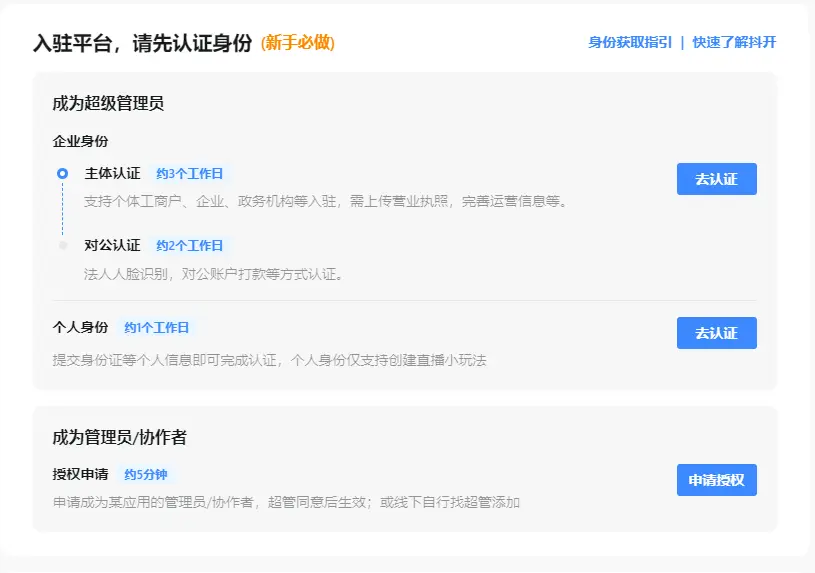
Task: Click 去认证 button for 企业身份 主体认证
Action: coord(716,179)
